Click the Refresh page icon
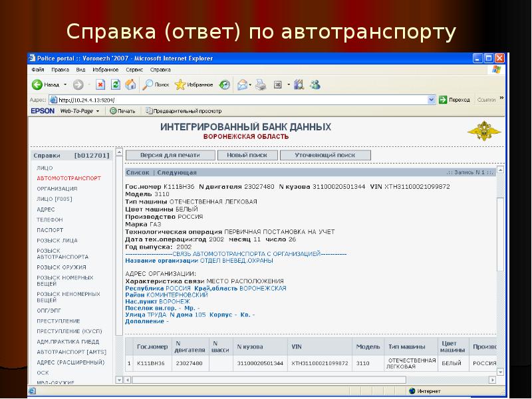Viewport: 532px width, 399px height. (x=115, y=84)
